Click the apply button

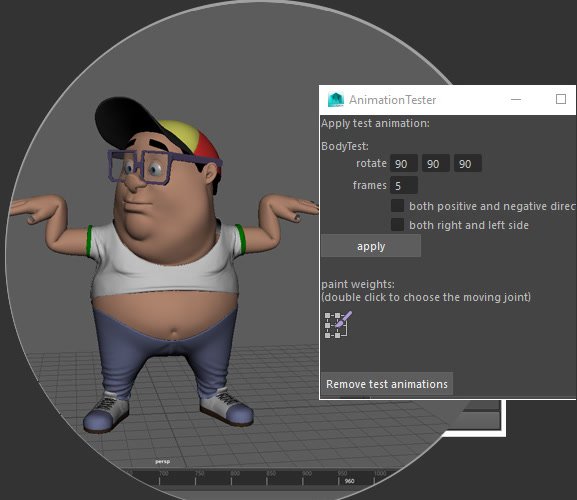coord(371,246)
